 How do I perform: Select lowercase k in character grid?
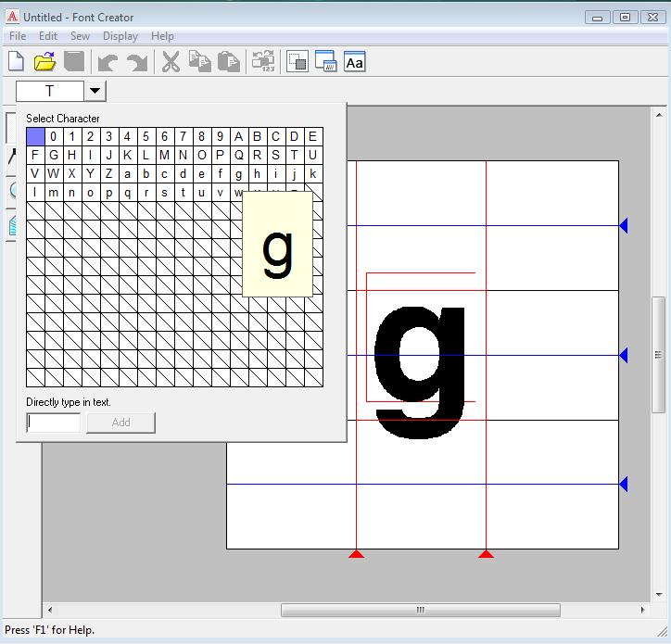313,173
